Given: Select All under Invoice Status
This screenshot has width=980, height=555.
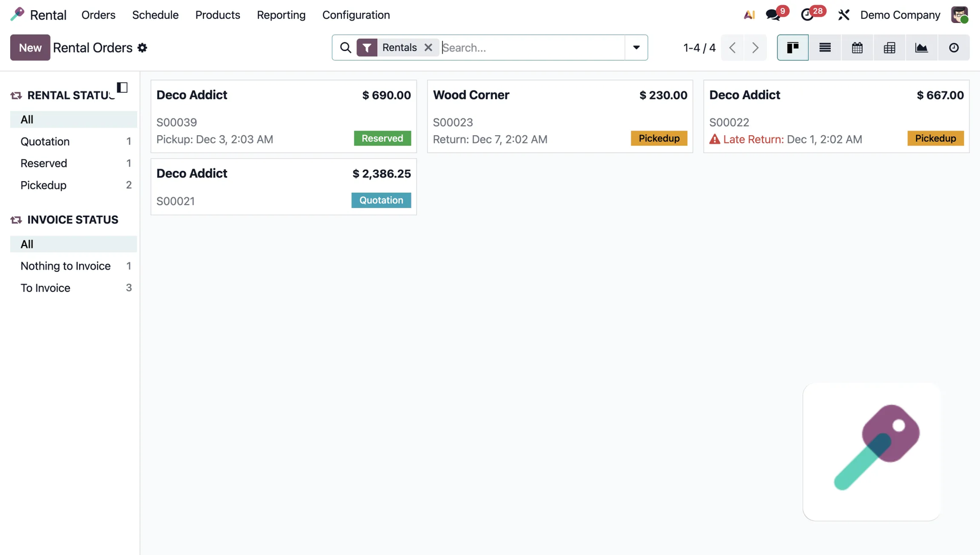Looking at the screenshot, I should tap(73, 244).
